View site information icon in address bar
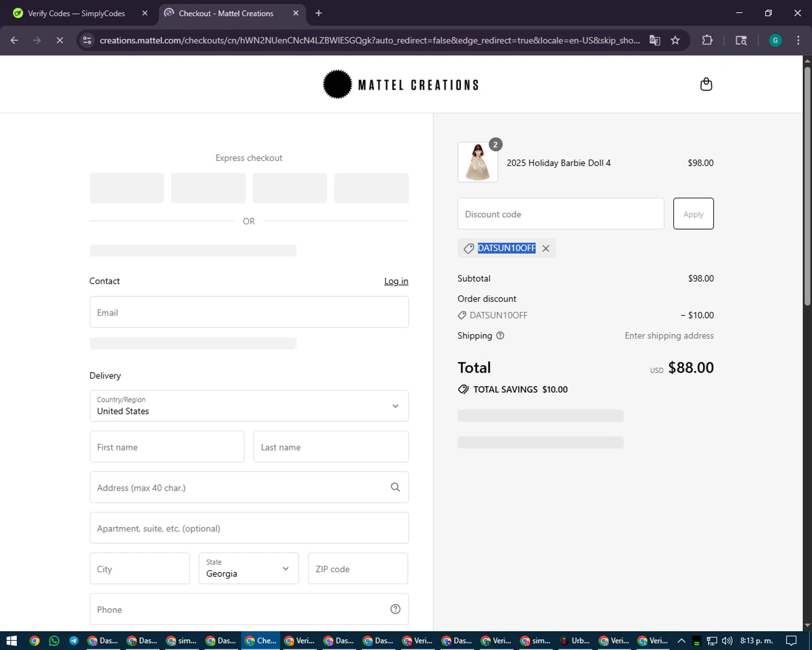This screenshot has height=650, width=812. coord(87,40)
